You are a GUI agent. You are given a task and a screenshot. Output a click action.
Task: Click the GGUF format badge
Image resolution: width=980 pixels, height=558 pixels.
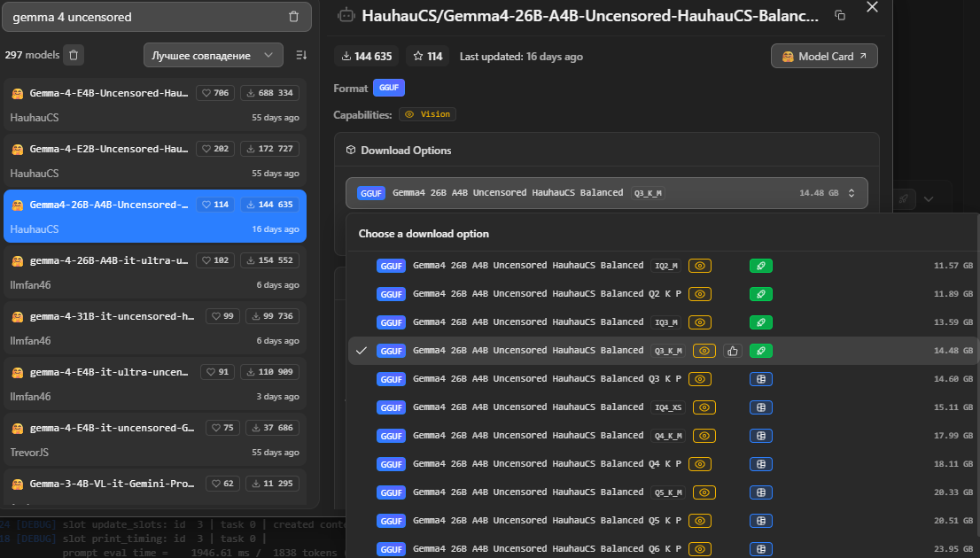[x=389, y=88]
